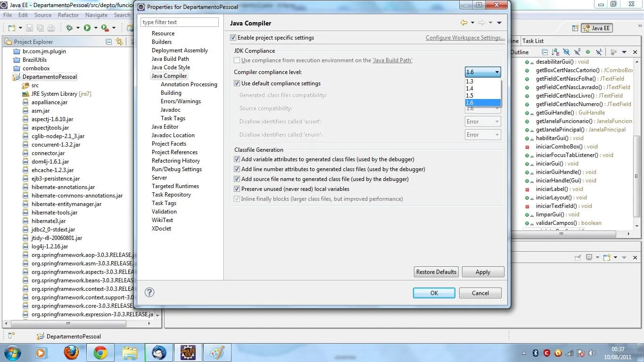Open the Source menu
The height and width of the screenshot is (362, 644).
(x=43, y=15)
